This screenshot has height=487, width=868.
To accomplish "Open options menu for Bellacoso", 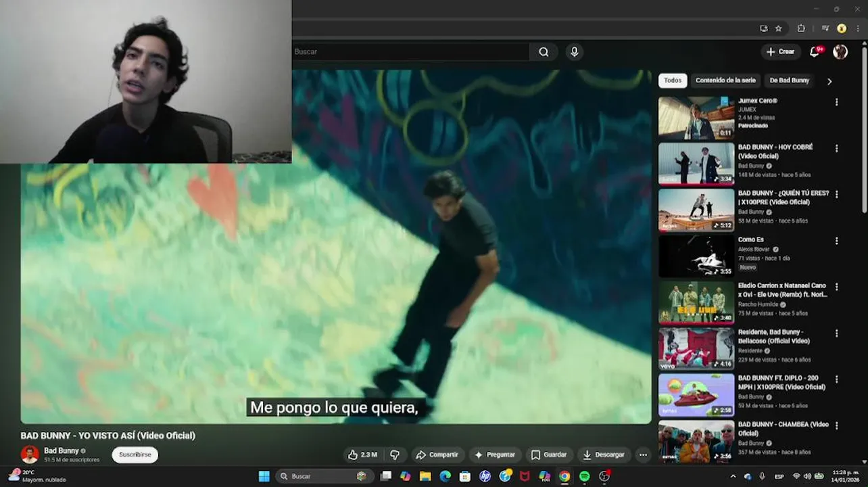I will pyautogui.click(x=836, y=333).
